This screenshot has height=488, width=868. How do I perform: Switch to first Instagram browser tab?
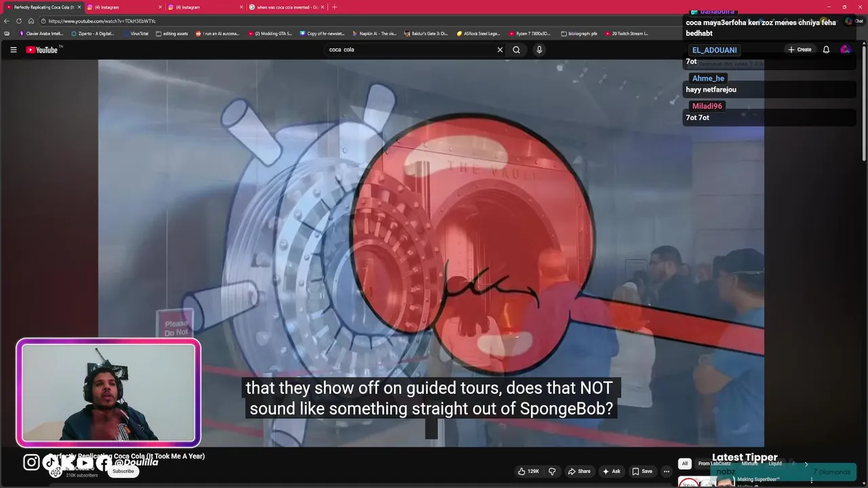(x=124, y=7)
